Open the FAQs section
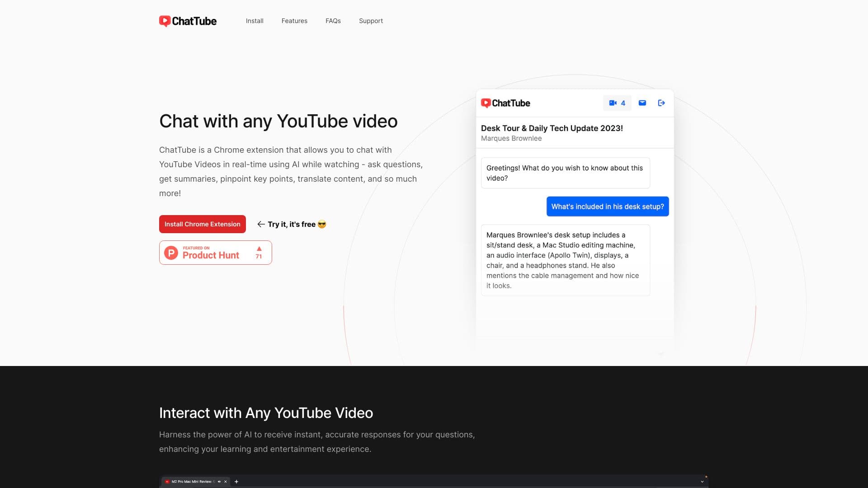The image size is (868, 488). [x=333, y=21]
